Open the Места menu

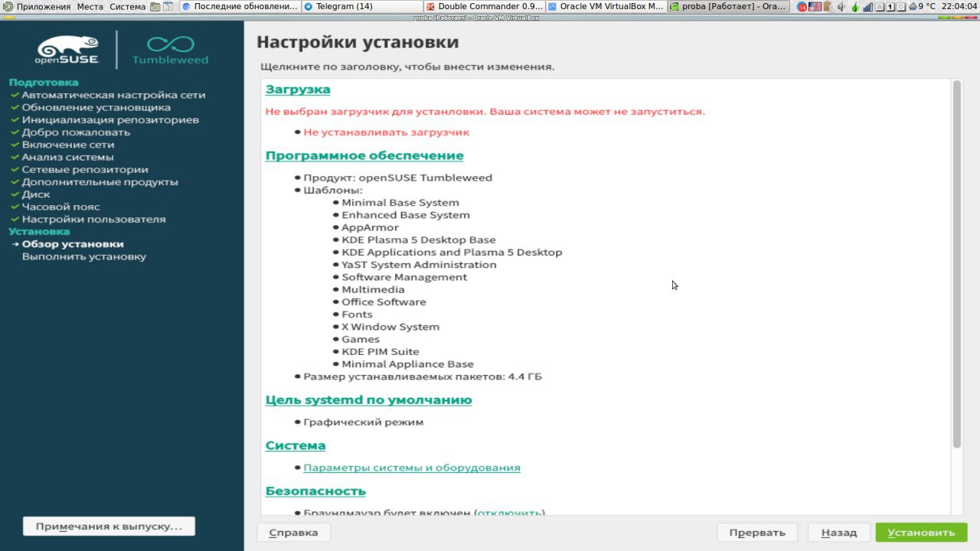[x=90, y=6]
